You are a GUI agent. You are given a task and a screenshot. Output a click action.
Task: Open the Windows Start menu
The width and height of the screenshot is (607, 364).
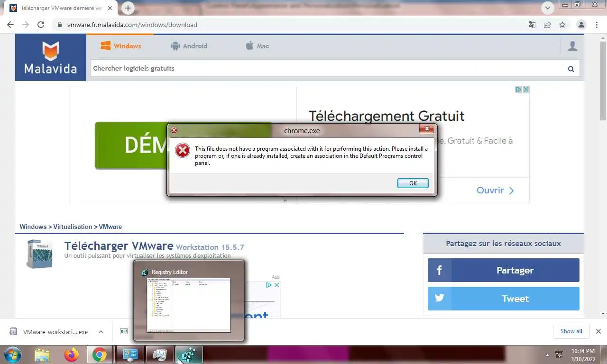click(12, 355)
